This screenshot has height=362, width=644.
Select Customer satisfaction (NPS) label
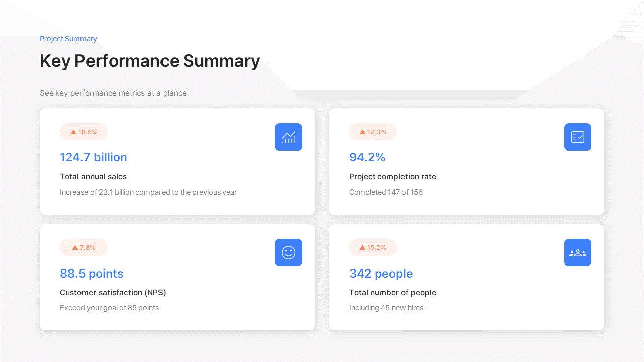click(113, 293)
